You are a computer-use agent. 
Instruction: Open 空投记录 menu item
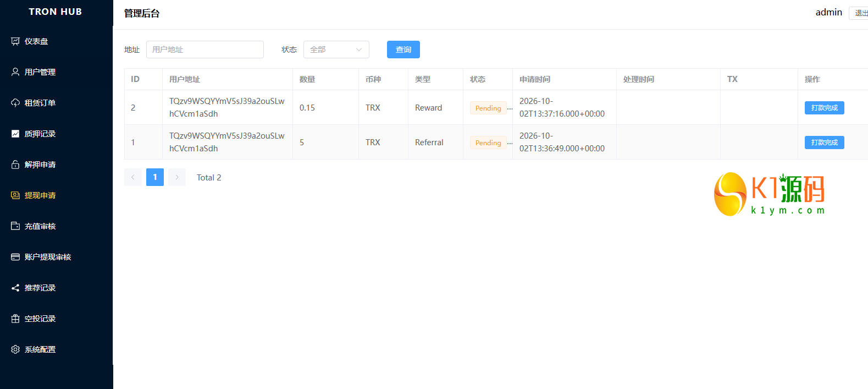pos(57,319)
